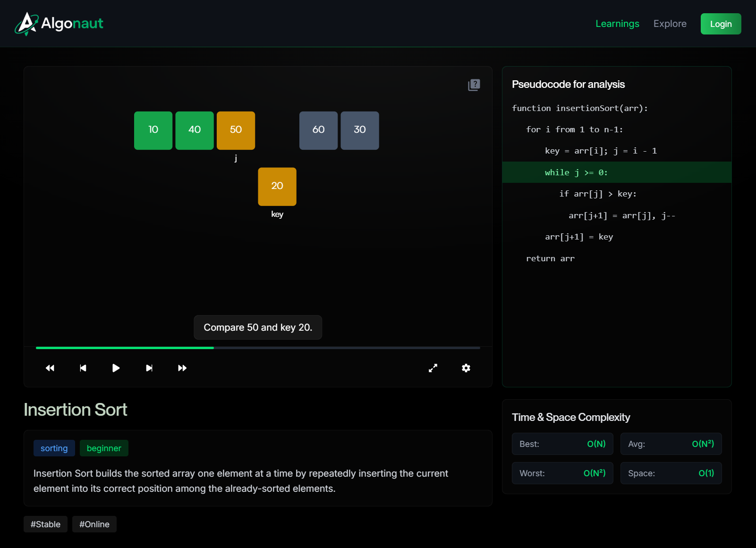Open the Learnings nav link
The height and width of the screenshot is (548, 756).
617,24
